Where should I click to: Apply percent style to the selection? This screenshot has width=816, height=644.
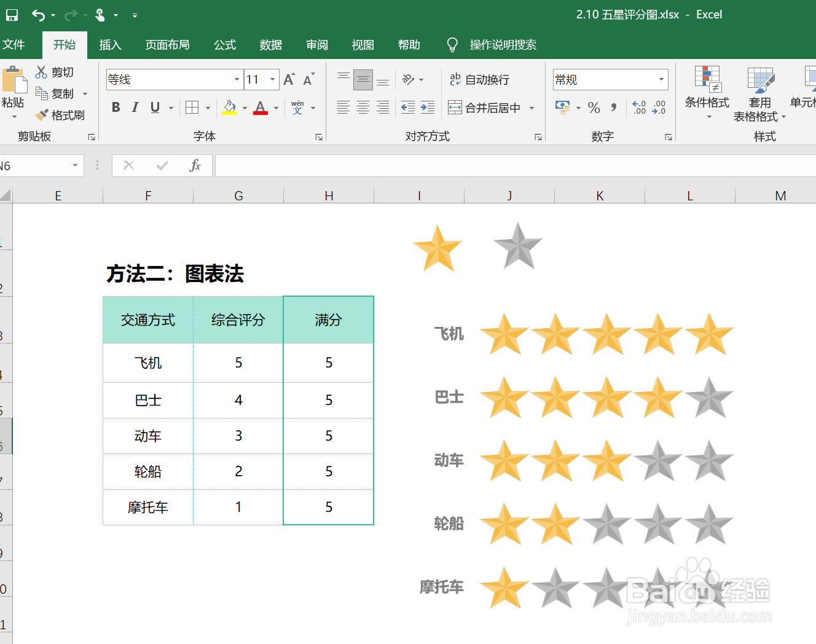point(594,108)
